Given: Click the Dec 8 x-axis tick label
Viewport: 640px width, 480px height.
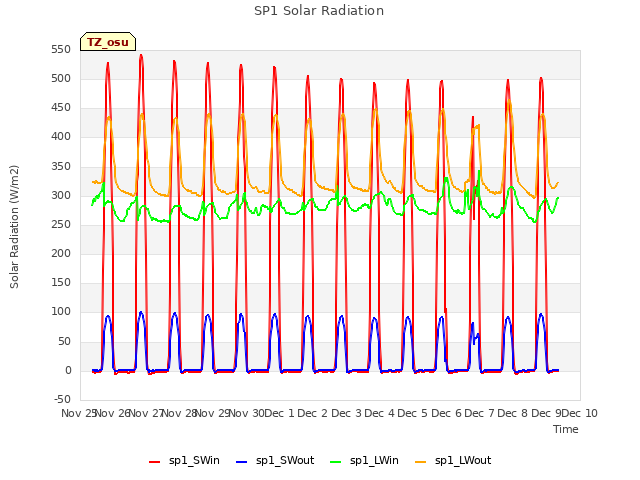Looking at the screenshot, I should (x=513, y=413).
